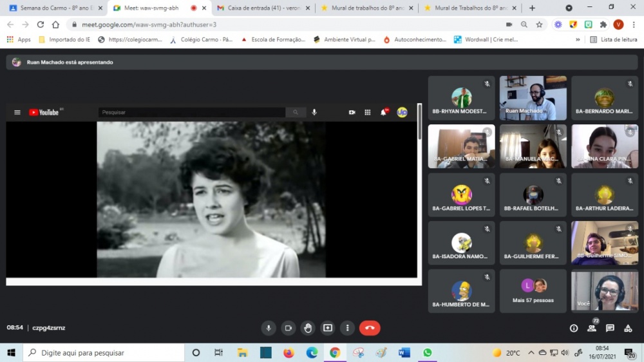644x362 pixels.
Task: Raise hand in the meeting
Action: tap(308, 328)
